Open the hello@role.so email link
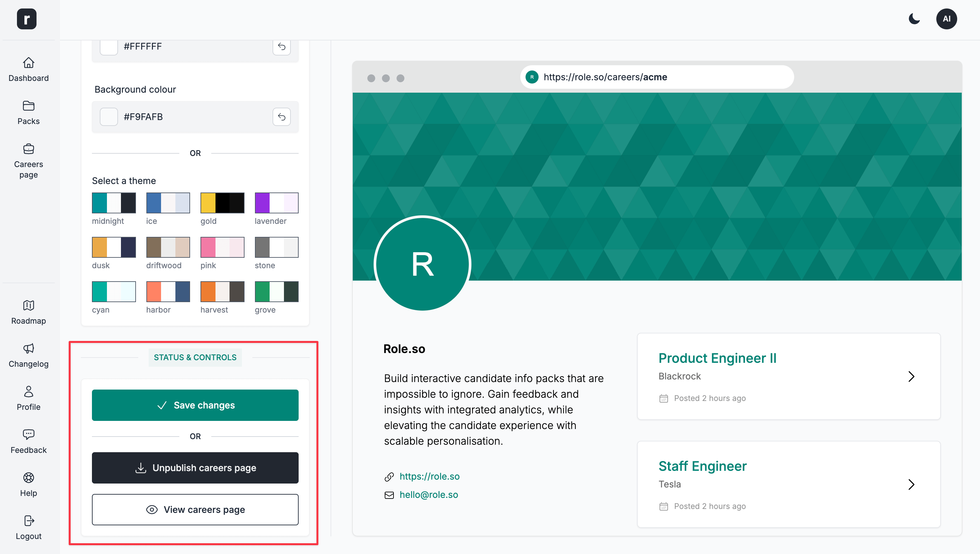 pos(428,494)
